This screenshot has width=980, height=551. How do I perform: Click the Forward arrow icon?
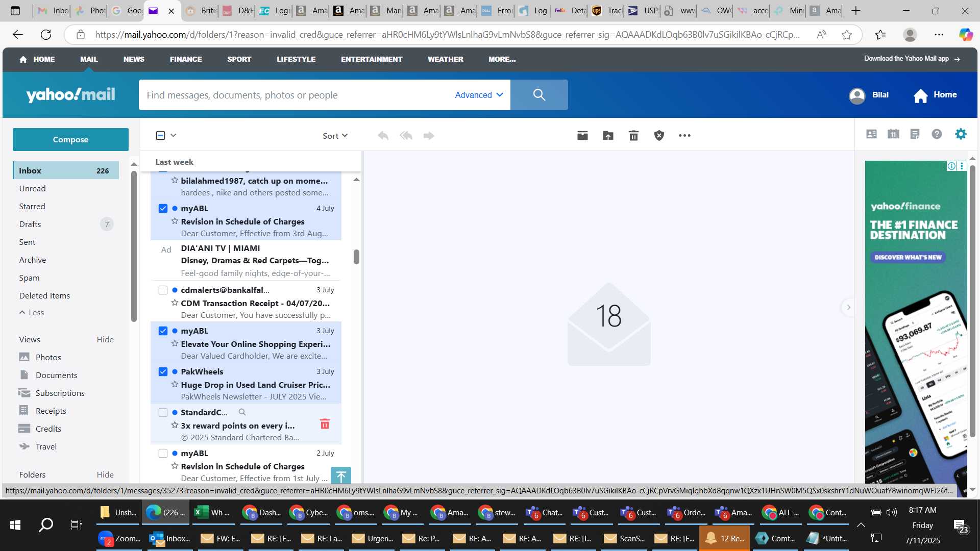(x=429, y=136)
